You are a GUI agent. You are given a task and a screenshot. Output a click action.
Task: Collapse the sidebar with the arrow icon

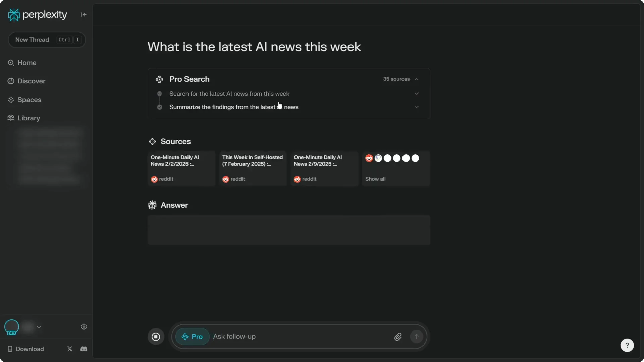pos(83,14)
